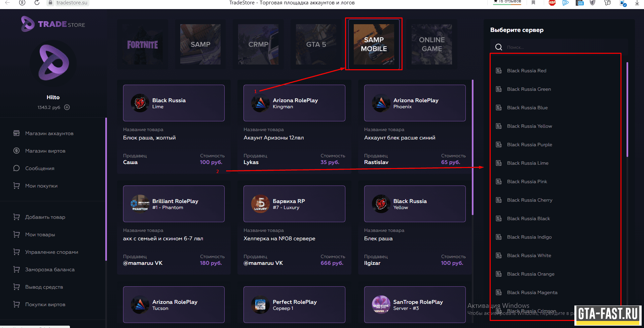This screenshot has width=644, height=328.
Task: Click the Магазин аккаунтов sidebar icon
Action: point(16,133)
